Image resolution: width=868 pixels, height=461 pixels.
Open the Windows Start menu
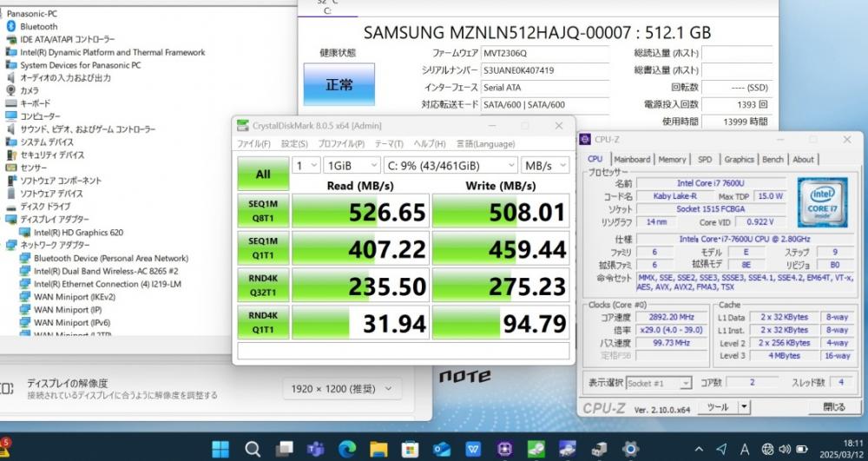coord(220,449)
